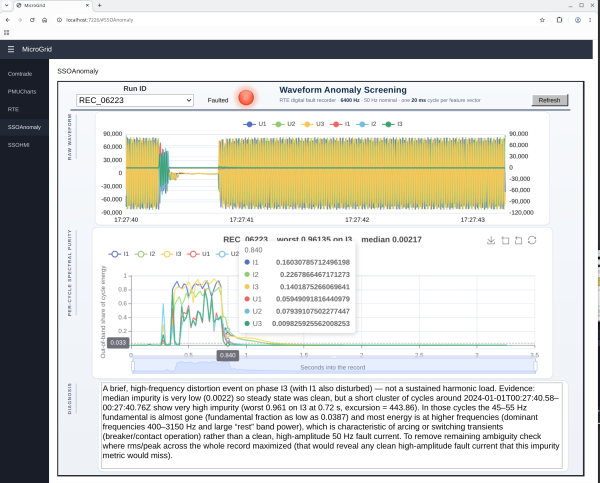The height and width of the screenshot is (483, 600).
Task: Open Comtrade page in sidebar
Action: [x=24, y=74]
